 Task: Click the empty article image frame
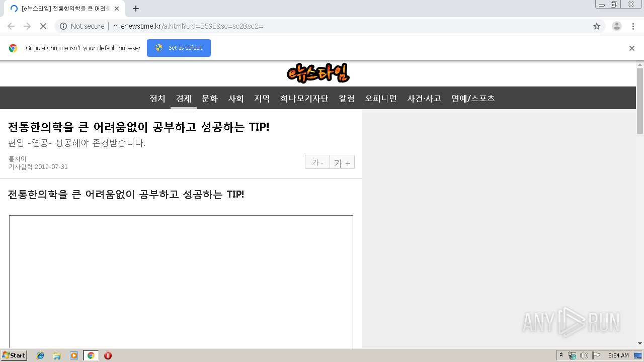pyautogui.click(x=181, y=282)
